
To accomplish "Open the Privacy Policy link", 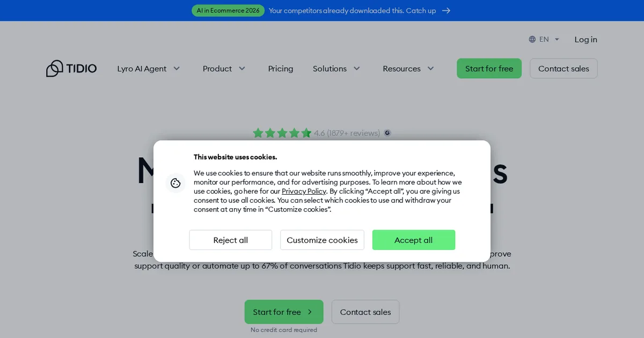I will pos(304,191).
